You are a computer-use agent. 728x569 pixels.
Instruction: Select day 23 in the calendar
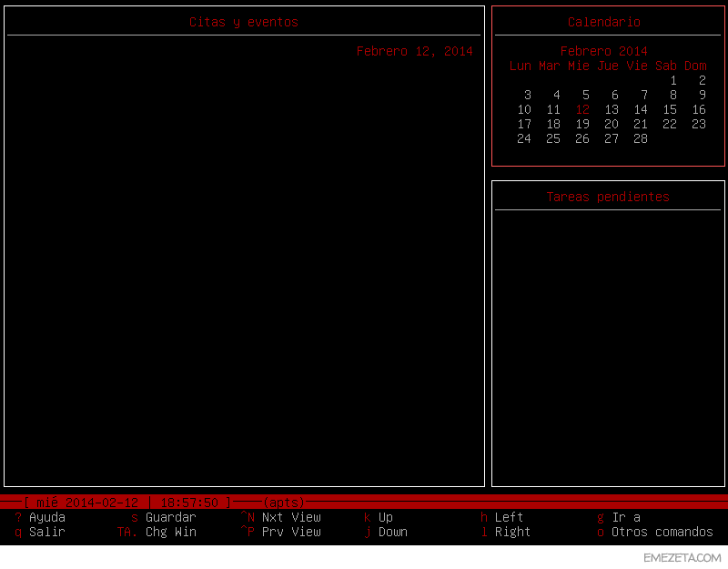[x=699, y=124]
